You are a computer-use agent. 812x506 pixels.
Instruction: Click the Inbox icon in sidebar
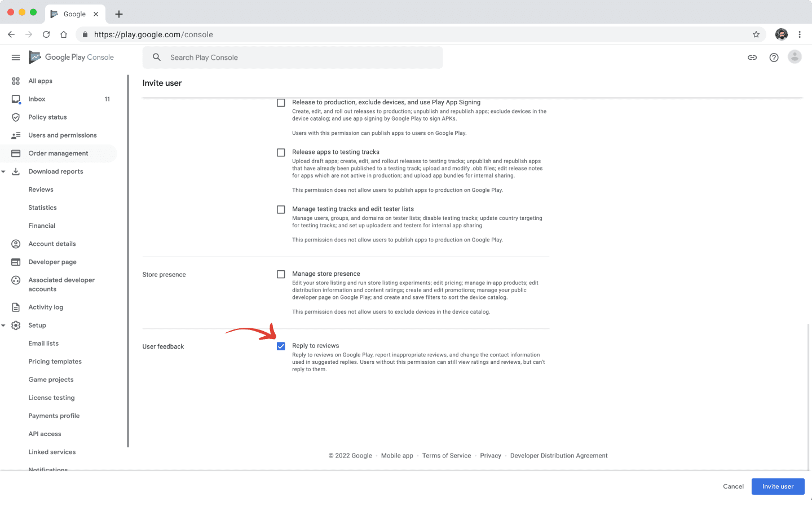(16, 99)
